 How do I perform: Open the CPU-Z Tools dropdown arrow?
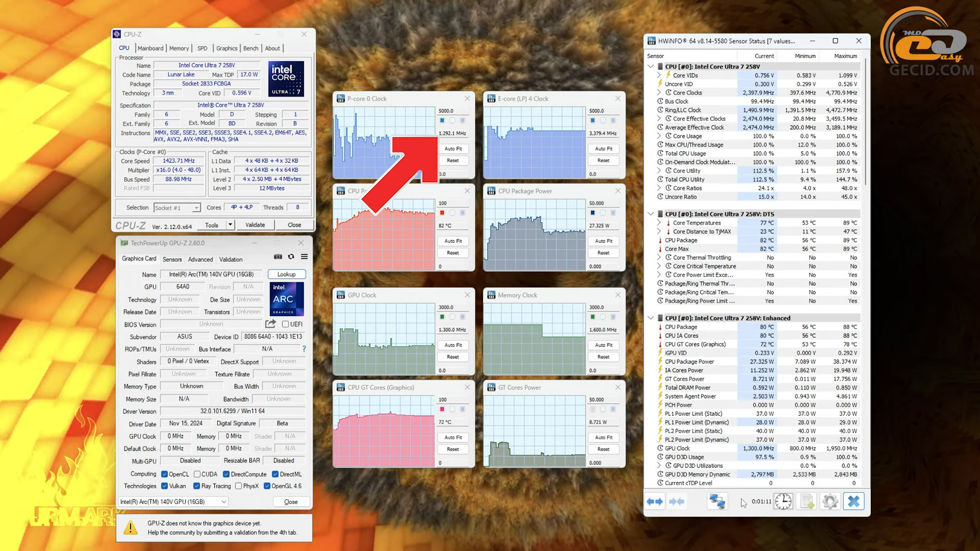230,224
